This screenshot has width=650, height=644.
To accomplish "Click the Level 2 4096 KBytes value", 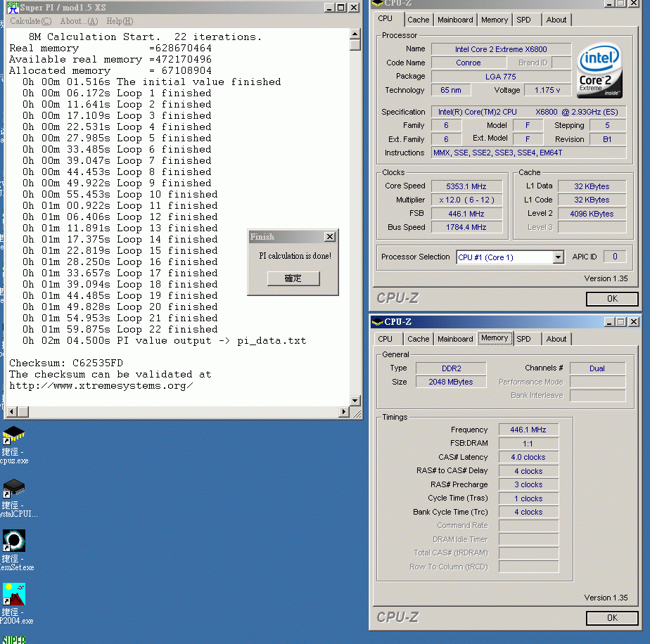I will 592,214.
